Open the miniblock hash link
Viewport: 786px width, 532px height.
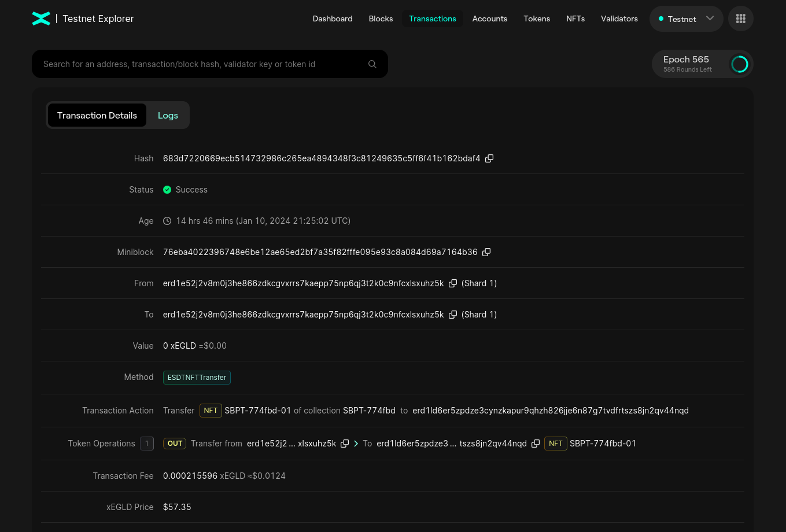(320, 252)
